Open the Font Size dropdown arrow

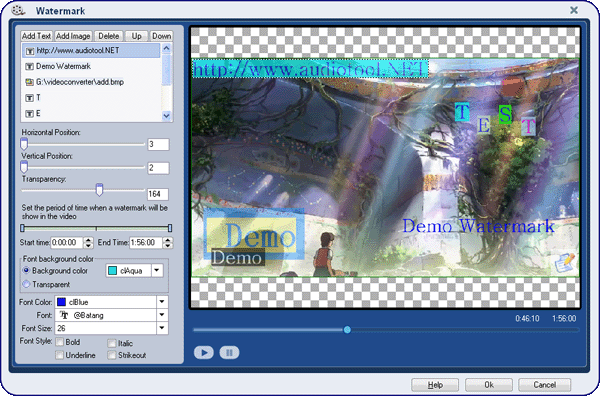coord(162,328)
